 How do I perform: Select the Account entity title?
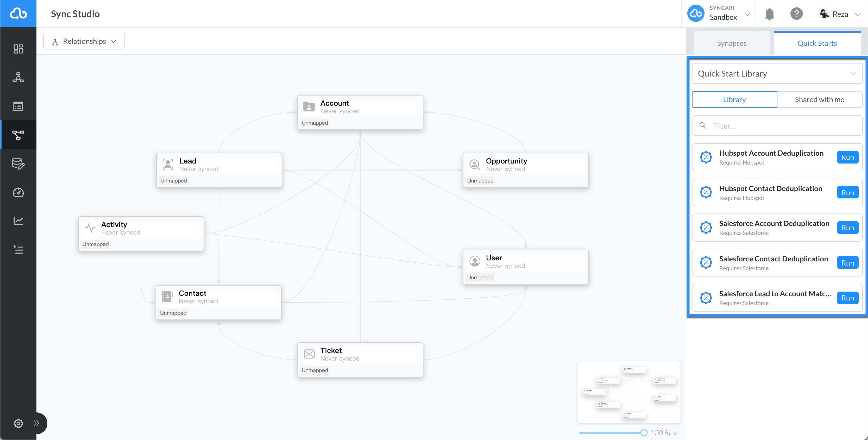click(x=334, y=103)
